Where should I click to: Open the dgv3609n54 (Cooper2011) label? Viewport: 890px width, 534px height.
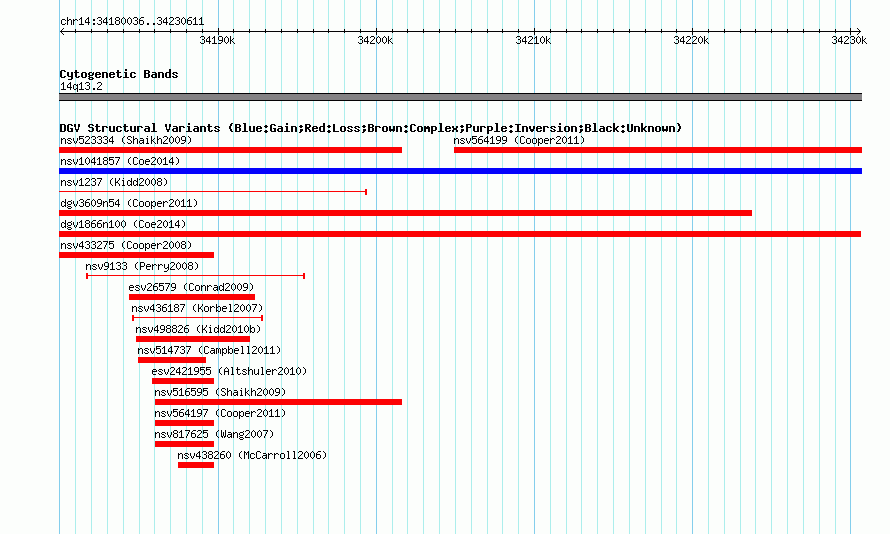(129, 203)
